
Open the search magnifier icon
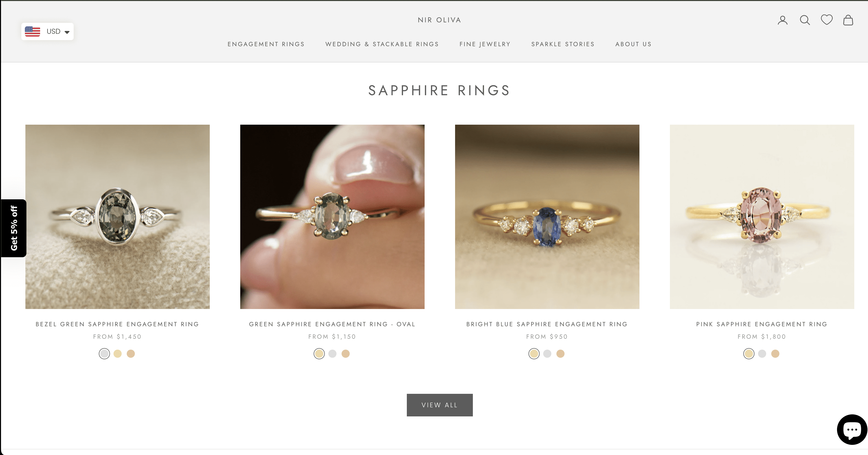pos(805,20)
